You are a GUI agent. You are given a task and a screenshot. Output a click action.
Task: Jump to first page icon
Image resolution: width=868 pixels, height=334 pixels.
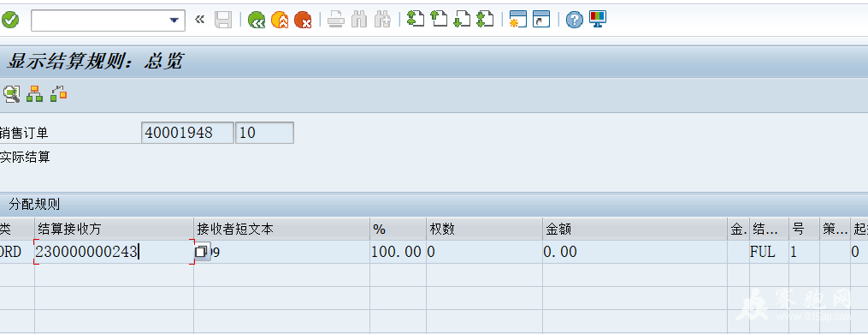coord(415,20)
